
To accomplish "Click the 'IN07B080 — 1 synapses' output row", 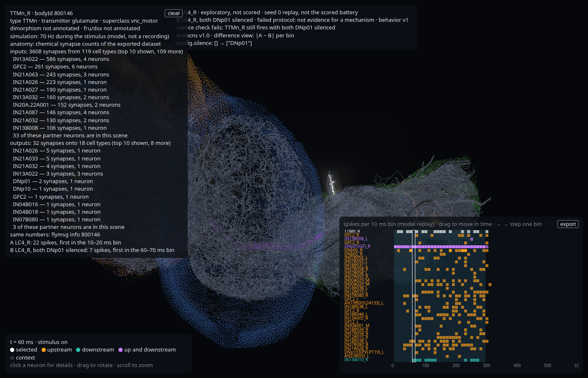I will [56, 220].
